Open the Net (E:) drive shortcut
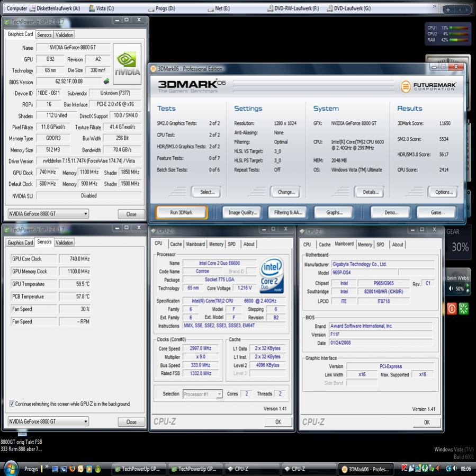This screenshot has height=476, width=476. click(x=219, y=8)
